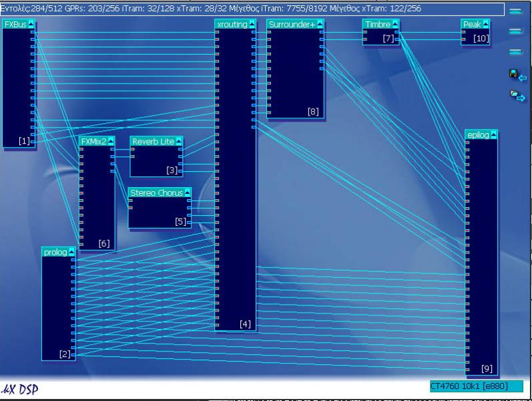Click the 'CT4760 10k1 [e880]' device label
The image size is (532, 401).
477,386
